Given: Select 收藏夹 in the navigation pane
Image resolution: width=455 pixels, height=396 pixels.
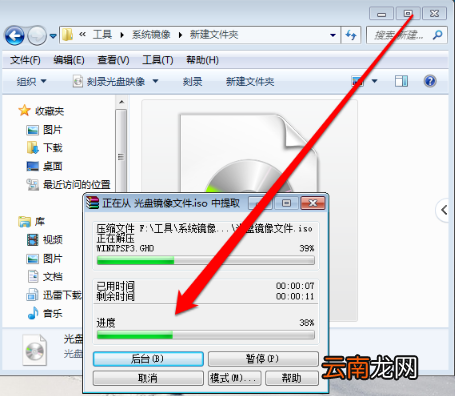Looking at the screenshot, I should coord(50,111).
